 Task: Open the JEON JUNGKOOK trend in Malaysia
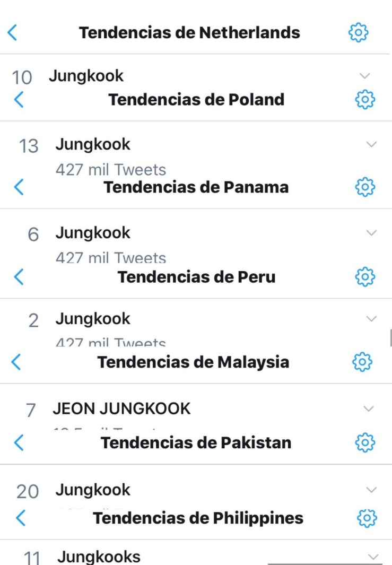(121, 408)
